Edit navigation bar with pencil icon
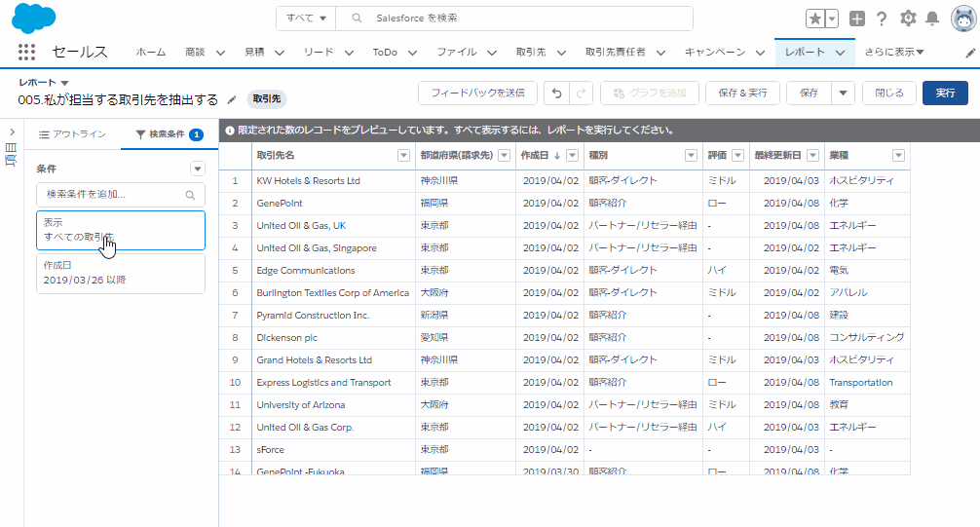Image resolution: width=980 pixels, height=527 pixels. click(970, 54)
